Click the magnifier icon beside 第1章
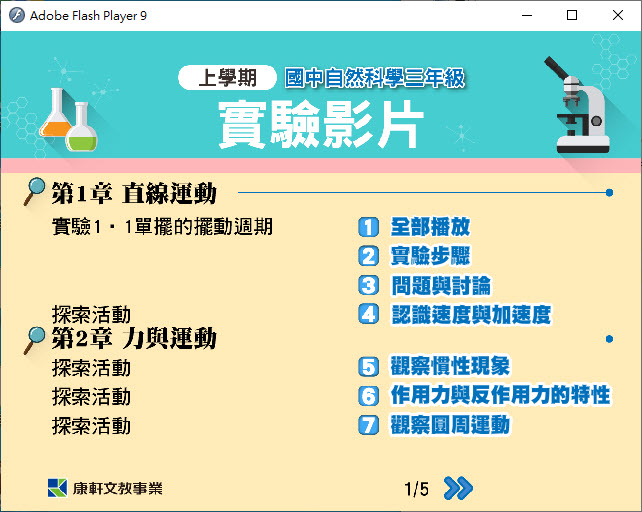 coord(35,192)
